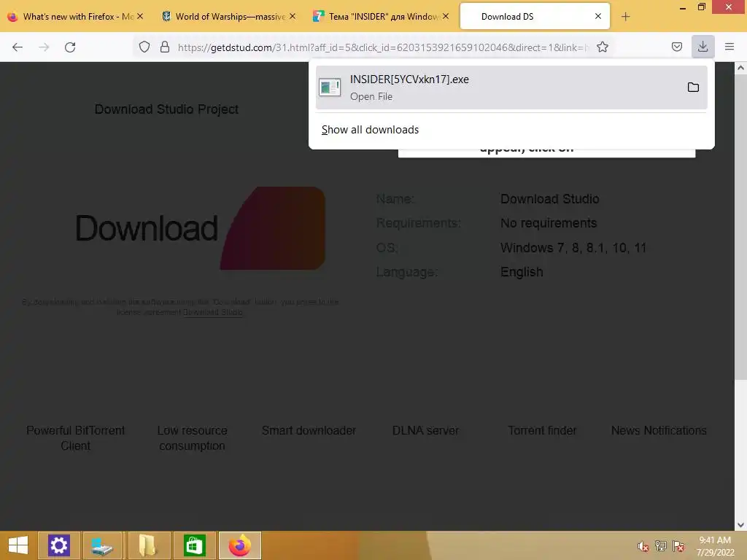Toggle the Downloads toolbar button
The image size is (747, 560).
[x=703, y=47]
